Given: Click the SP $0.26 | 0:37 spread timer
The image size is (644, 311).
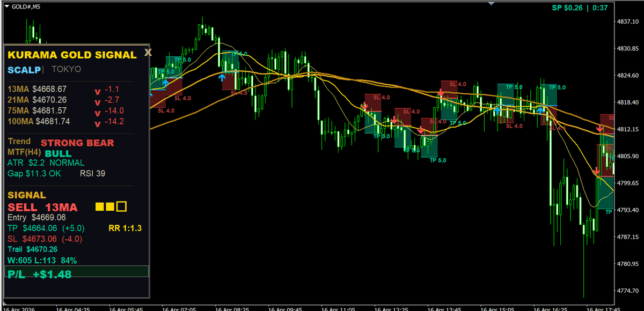Looking at the screenshot, I should click(580, 8).
